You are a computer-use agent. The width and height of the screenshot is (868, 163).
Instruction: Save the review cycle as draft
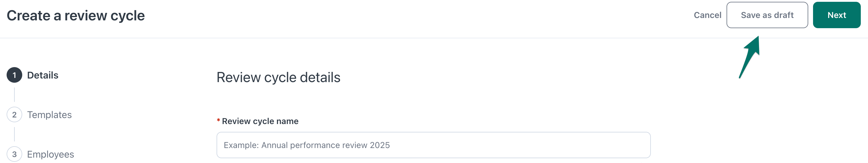point(767,15)
